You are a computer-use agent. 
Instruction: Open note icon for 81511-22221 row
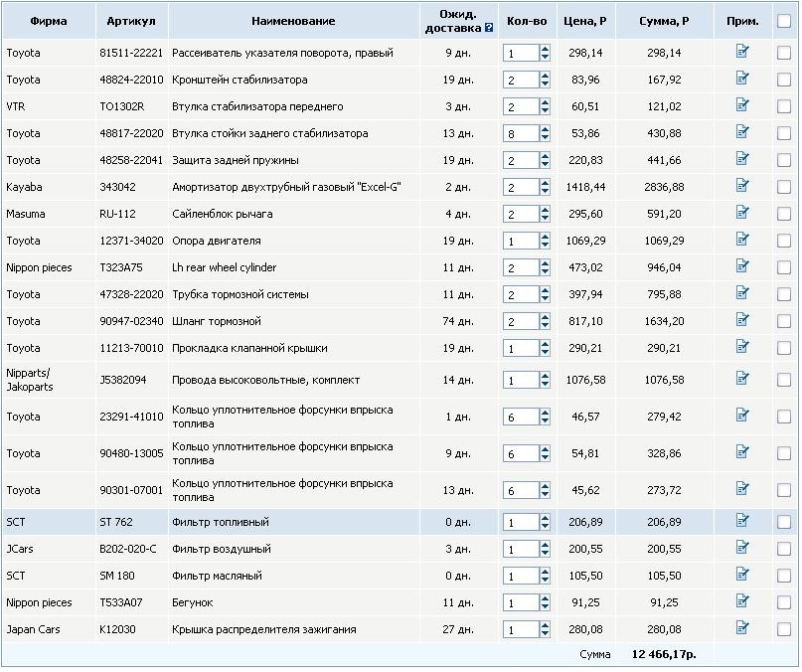(x=742, y=51)
